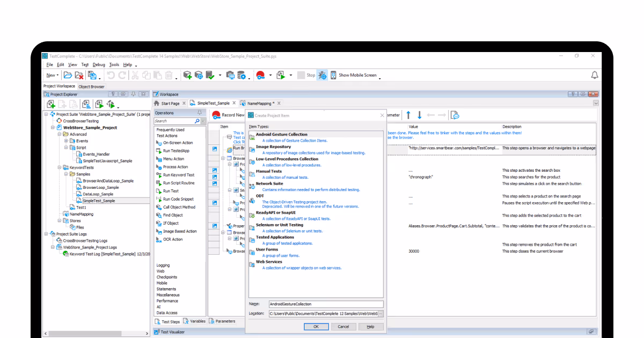Switch to the Variables tab at bottom
Viewport: 644px width, 338px height.
click(x=194, y=321)
